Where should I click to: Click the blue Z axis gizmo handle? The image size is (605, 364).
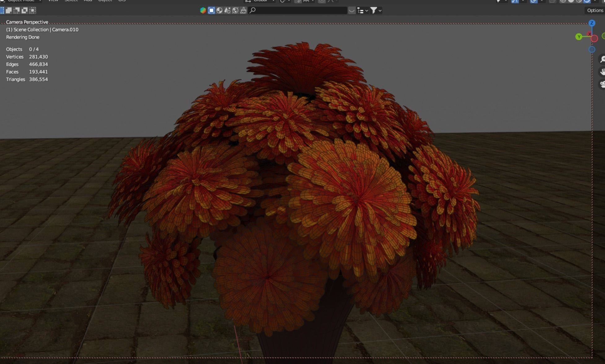click(592, 23)
